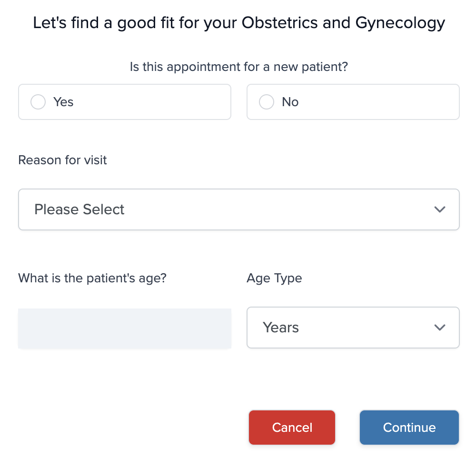476x458 pixels.
Task: Open the Reason for visit dropdown chevron
Action: click(x=440, y=209)
